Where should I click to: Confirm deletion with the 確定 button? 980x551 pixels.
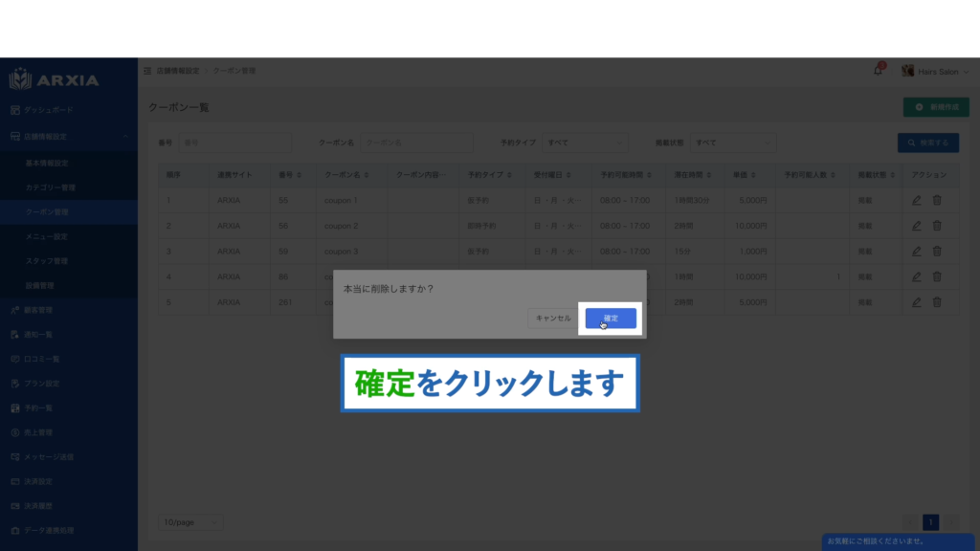611,318
